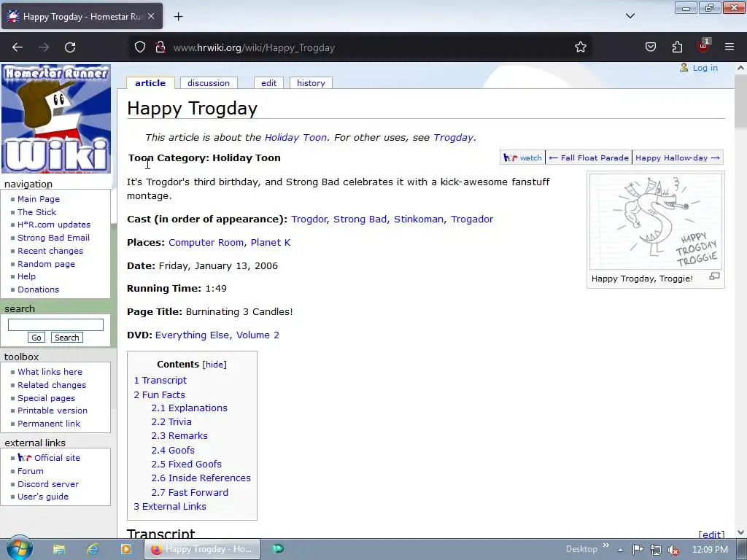The width and height of the screenshot is (747, 560).
Task: Click What links here in toolbox
Action: (50, 372)
